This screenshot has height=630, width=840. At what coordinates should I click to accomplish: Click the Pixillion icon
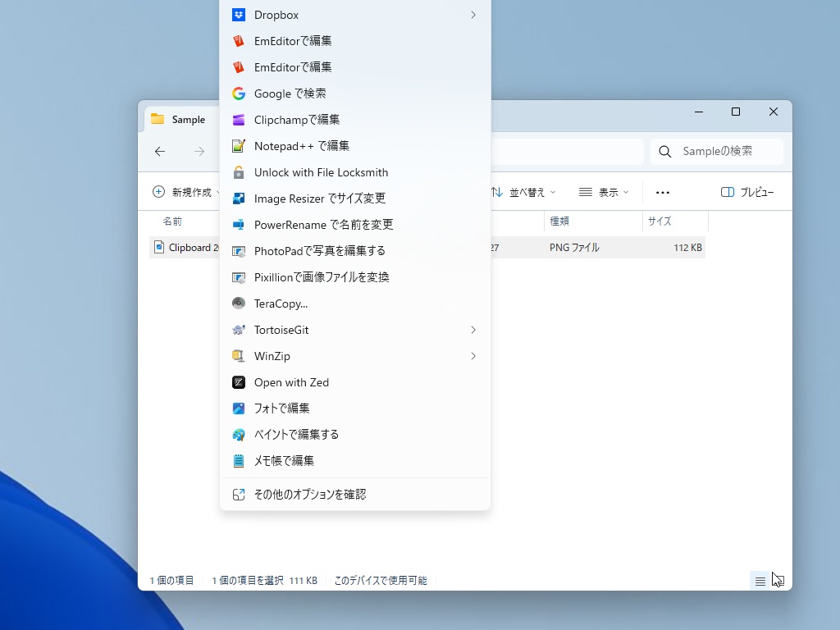(239, 277)
